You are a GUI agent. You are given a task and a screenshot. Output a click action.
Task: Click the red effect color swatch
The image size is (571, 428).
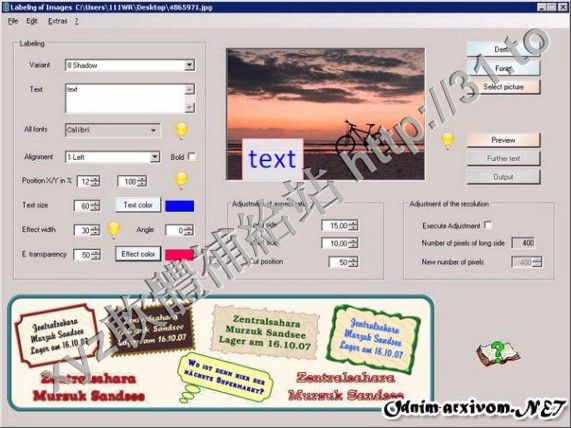tap(179, 255)
